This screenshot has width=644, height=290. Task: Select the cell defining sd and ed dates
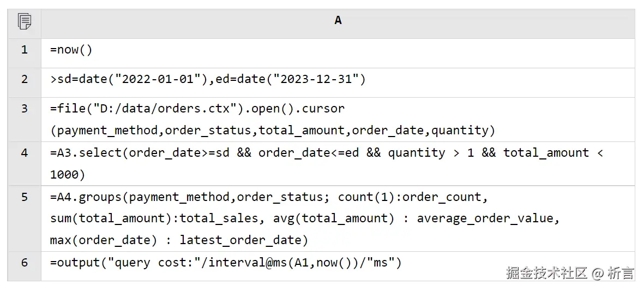[x=208, y=79]
